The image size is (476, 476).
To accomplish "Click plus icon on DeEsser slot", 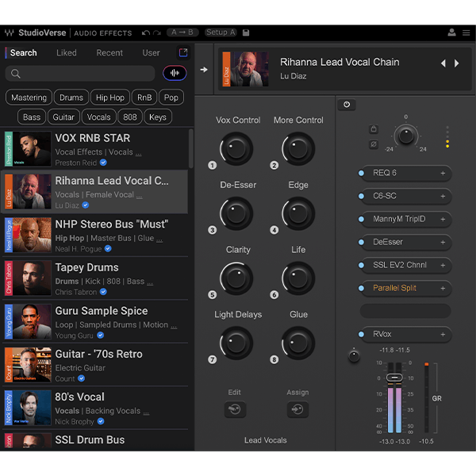I will click(443, 242).
